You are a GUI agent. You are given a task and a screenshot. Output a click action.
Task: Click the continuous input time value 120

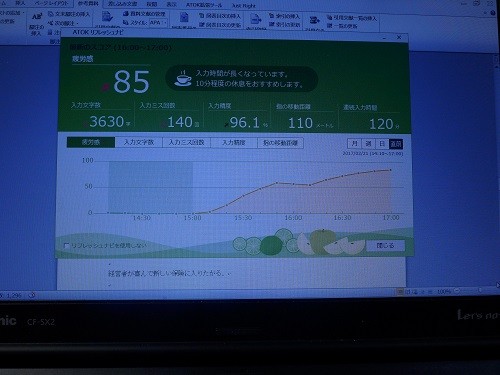(381, 124)
